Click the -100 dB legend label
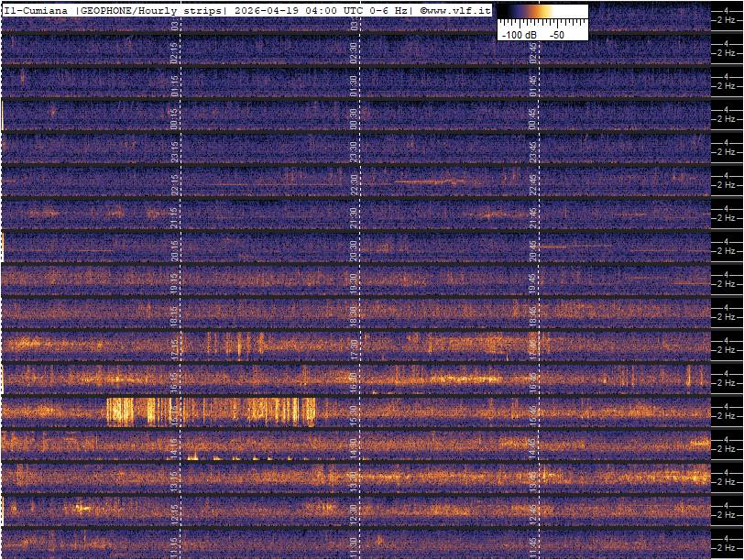 tap(518, 34)
